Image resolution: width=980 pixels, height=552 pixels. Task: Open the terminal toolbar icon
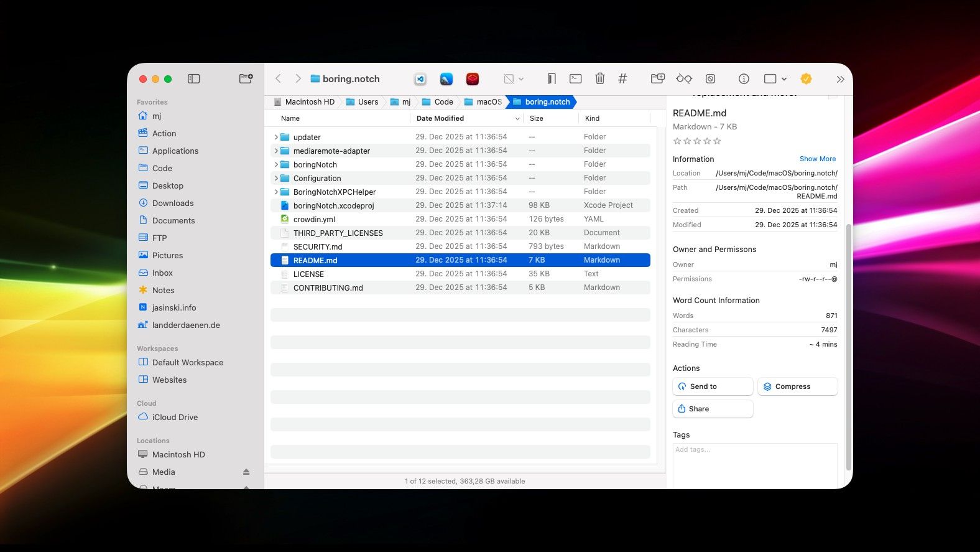[576, 78]
